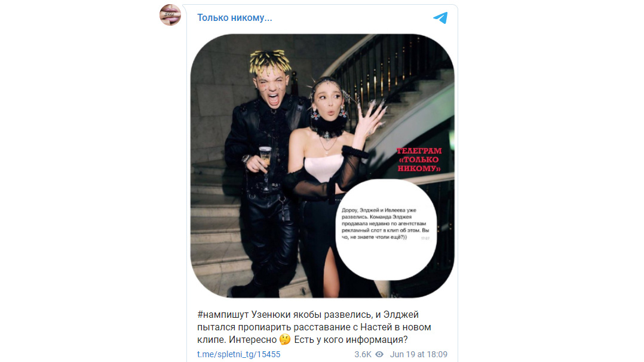Click the word "Узенюки" in caption
644x362 pixels.
(271, 315)
